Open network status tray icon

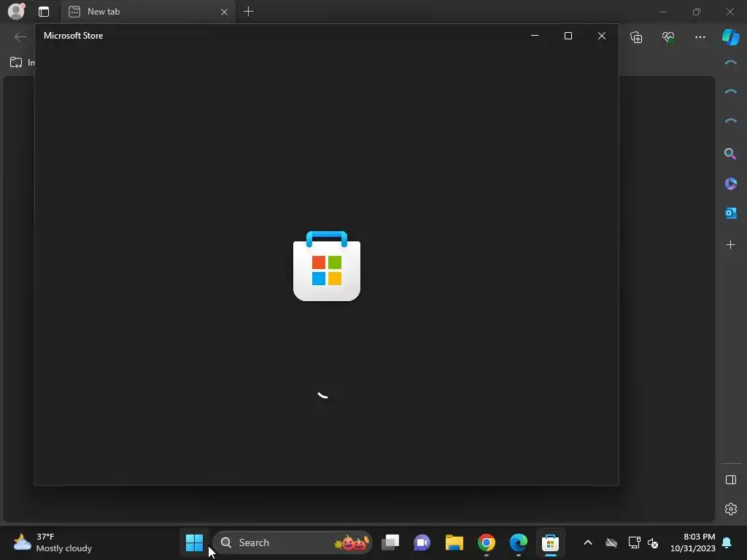point(634,542)
